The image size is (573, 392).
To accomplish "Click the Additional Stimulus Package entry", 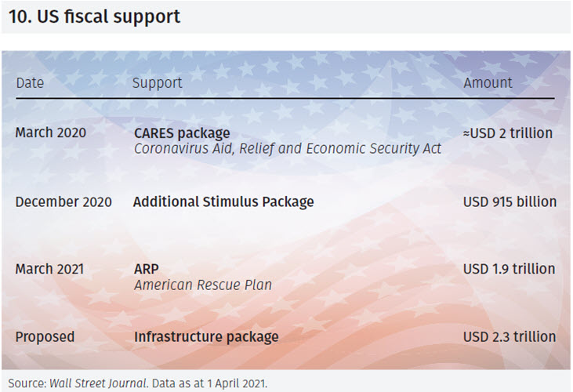I will pos(223,201).
